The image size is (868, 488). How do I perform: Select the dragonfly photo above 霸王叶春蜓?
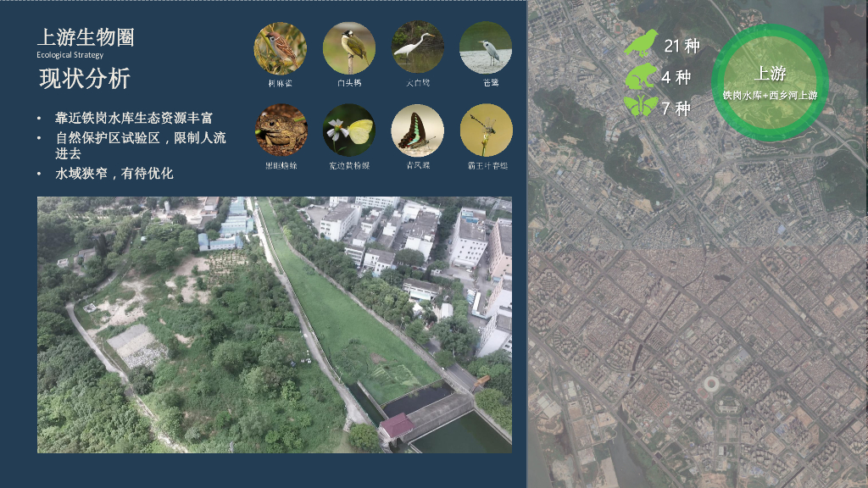(x=486, y=130)
